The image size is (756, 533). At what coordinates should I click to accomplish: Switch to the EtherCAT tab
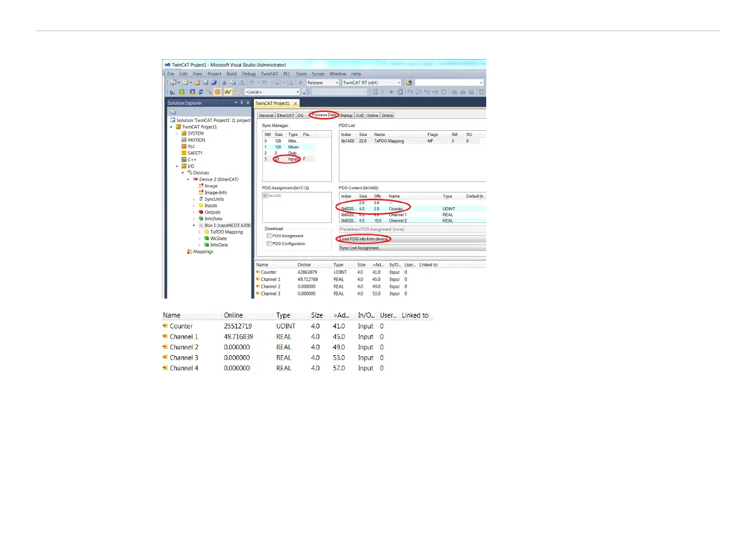285,115
